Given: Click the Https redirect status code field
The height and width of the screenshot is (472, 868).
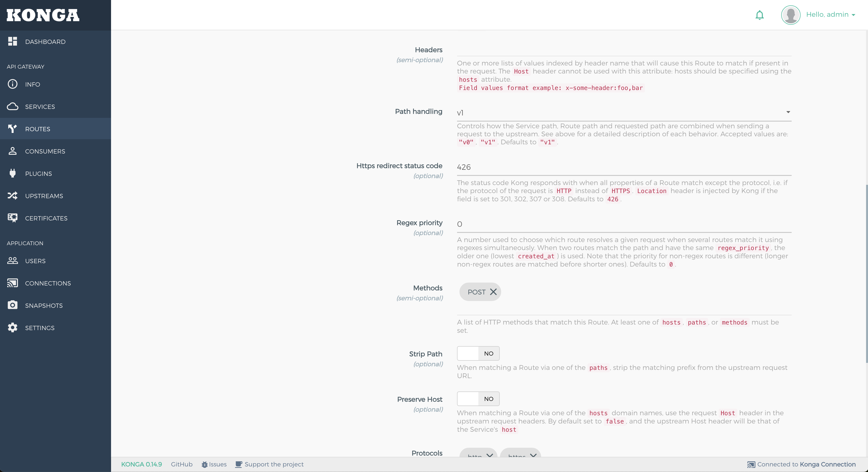Looking at the screenshot, I should (624, 167).
